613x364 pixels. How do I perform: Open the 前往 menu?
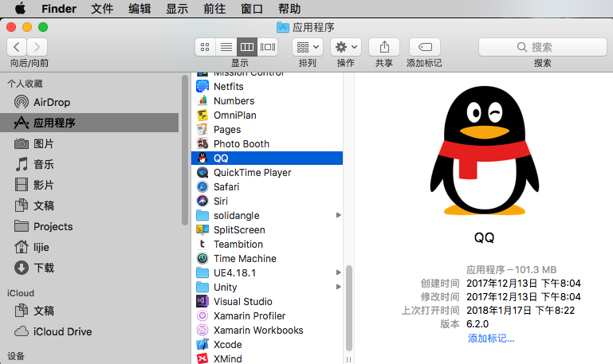(214, 9)
